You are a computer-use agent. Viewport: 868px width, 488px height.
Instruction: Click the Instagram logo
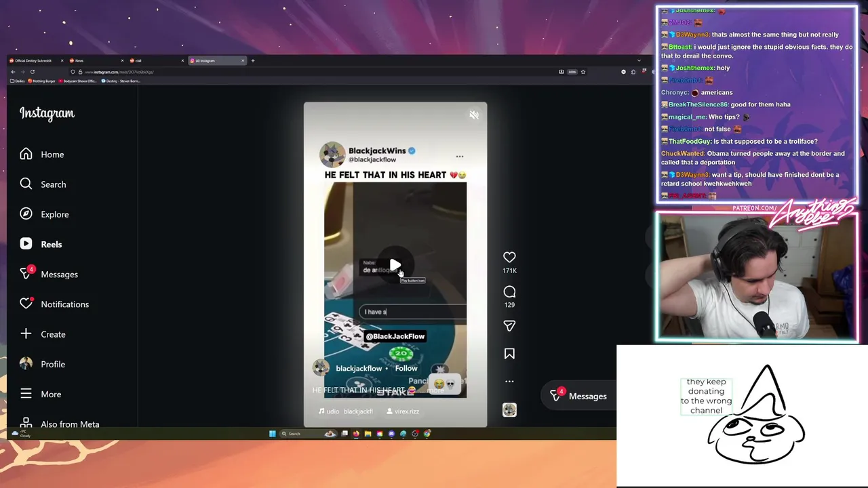click(47, 113)
